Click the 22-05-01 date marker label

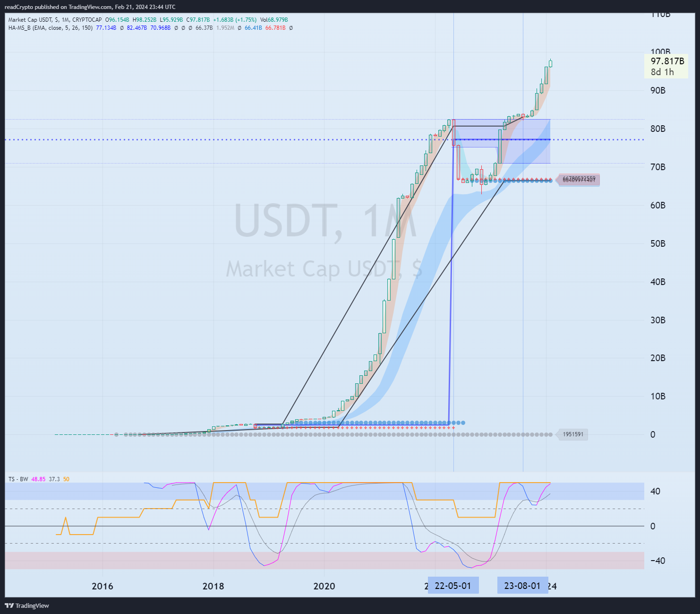tap(453, 586)
